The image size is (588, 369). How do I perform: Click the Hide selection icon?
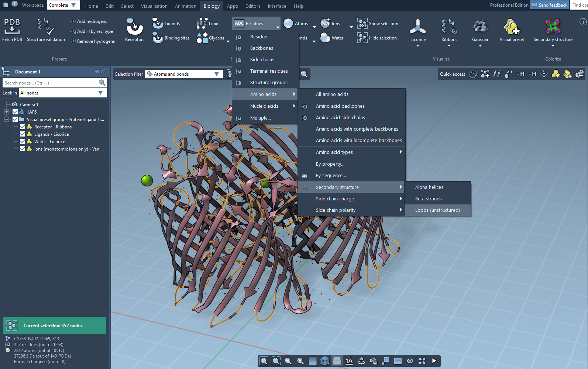[x=362, y=38]
